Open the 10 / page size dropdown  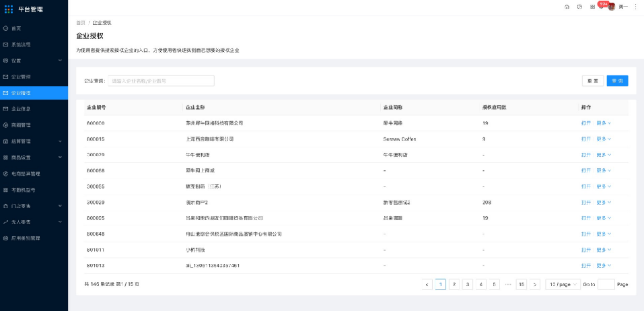(x=563, y=284)
